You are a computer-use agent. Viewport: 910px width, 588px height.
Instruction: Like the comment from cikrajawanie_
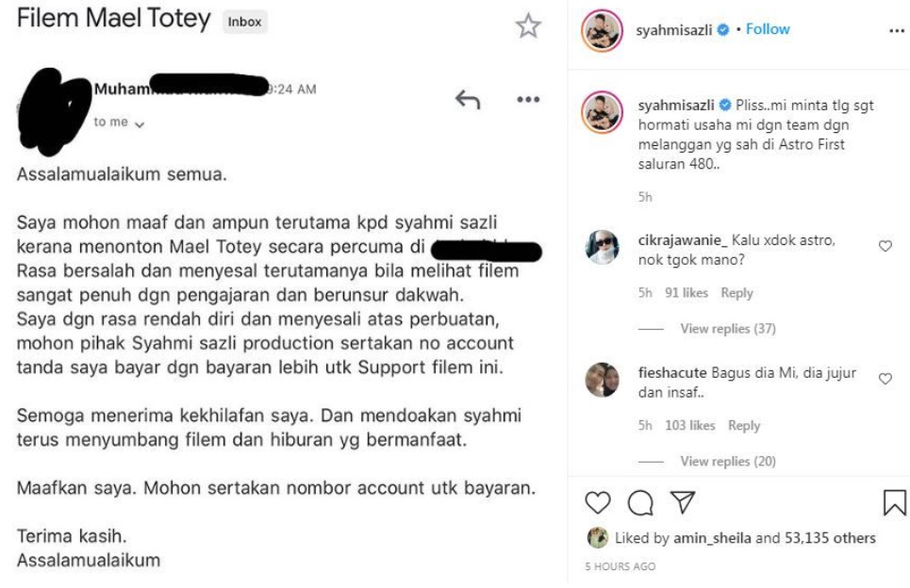[x=885, y=247]
